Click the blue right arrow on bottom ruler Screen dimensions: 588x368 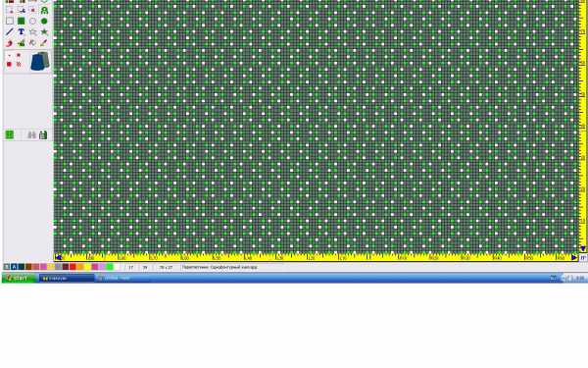pos(574,257)
